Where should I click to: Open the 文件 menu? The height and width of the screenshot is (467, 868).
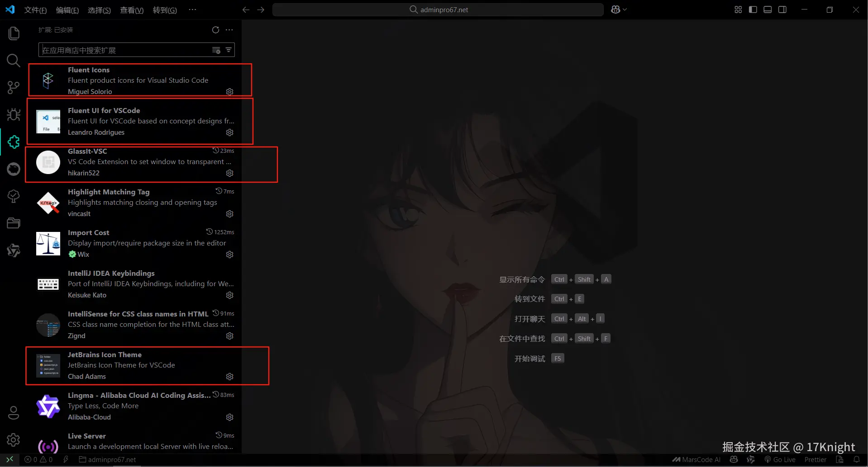click(35, 9)
